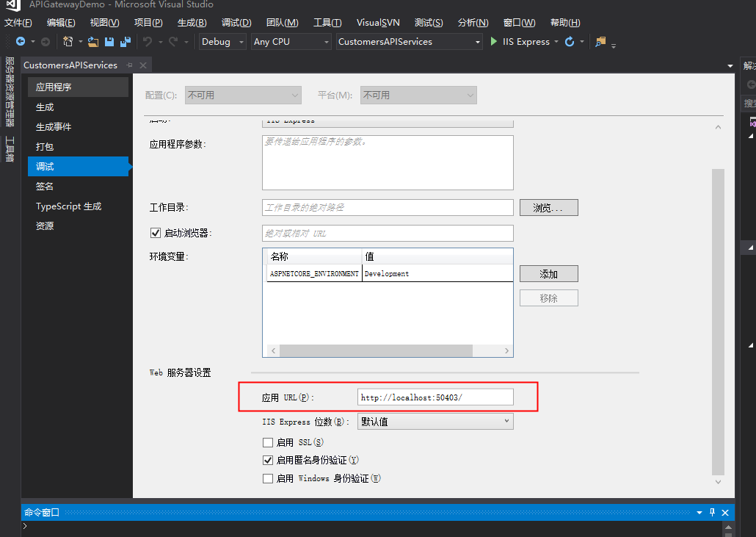756x537 pixels.
Task: Pin the command window panel
Action: [712, 513]
